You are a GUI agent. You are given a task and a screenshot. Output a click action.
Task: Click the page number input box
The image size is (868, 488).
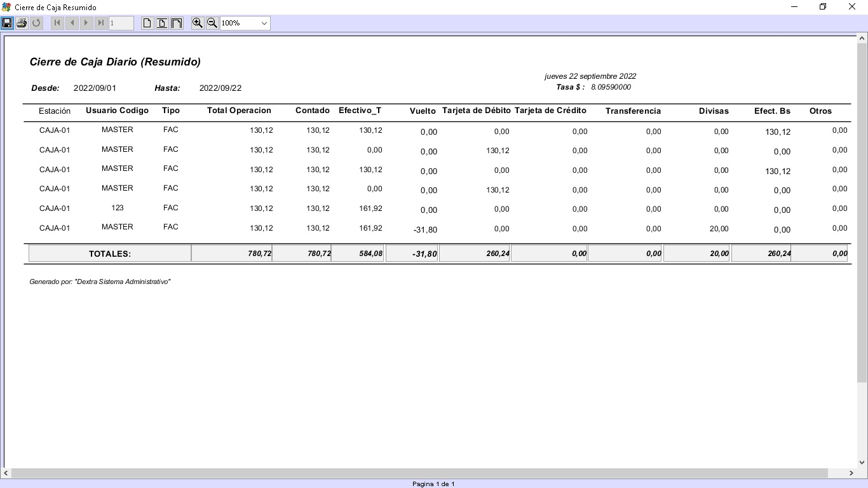121,23
